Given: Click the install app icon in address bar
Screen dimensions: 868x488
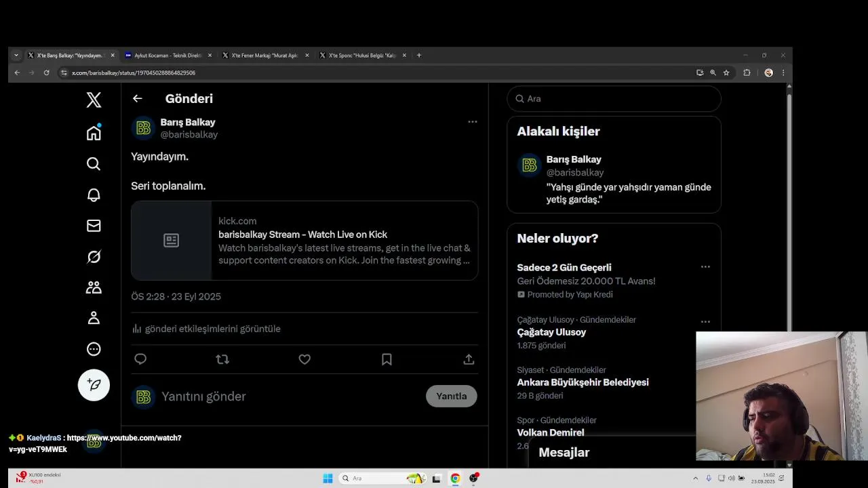Looking at the screenshot, I should pos(700,73).
